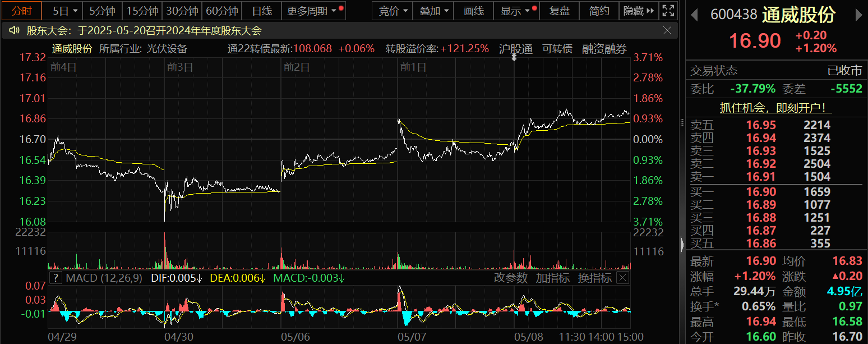The height and width of the screenshot is (344, 868).
Task: Click the 已收市 trading status
Action: (845, 71)
